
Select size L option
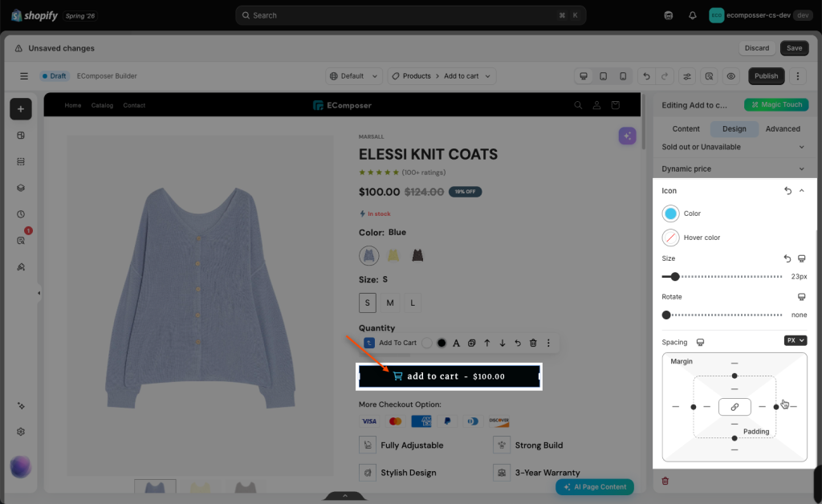(x=413, y=303)
